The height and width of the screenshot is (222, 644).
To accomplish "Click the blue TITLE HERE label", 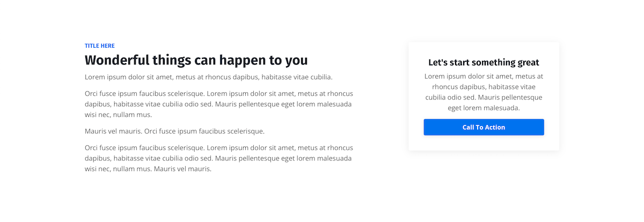I will pos(99,46).
